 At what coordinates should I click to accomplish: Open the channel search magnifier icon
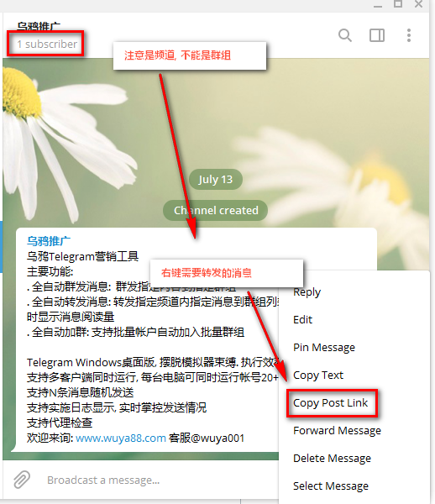[345, 35]
